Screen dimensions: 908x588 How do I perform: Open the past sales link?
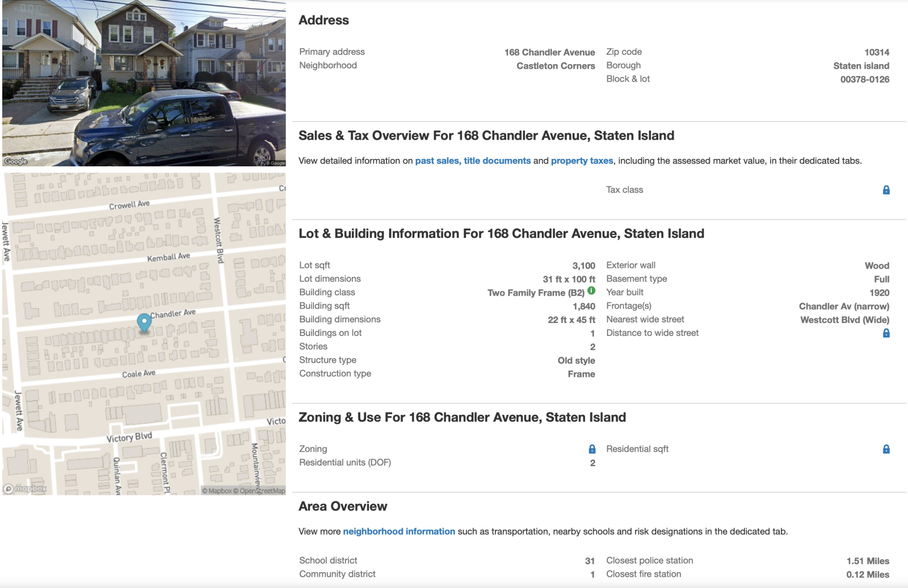tap(437, 161)
